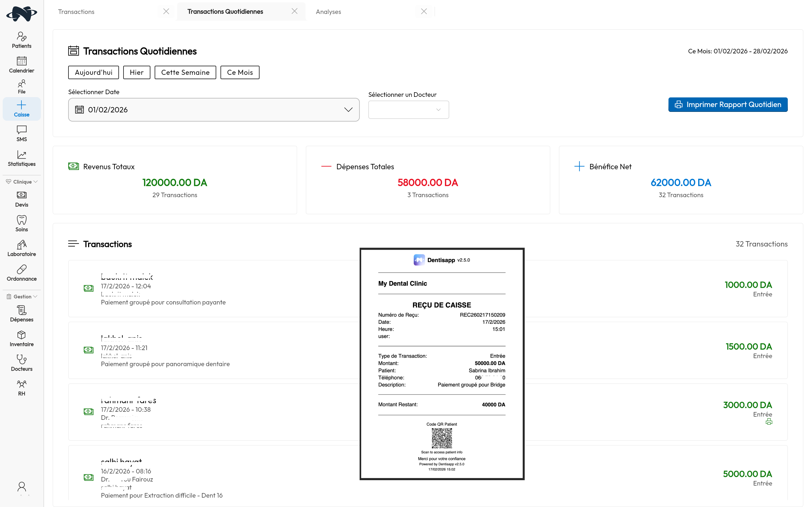Expand the Gestion section in the sidebar
Screen dimensions: 812x507
[x=21, y=296]
